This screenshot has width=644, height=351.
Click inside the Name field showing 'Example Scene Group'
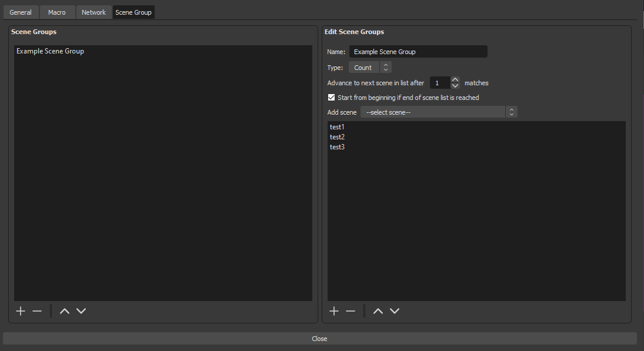click(x=418, y=51)
